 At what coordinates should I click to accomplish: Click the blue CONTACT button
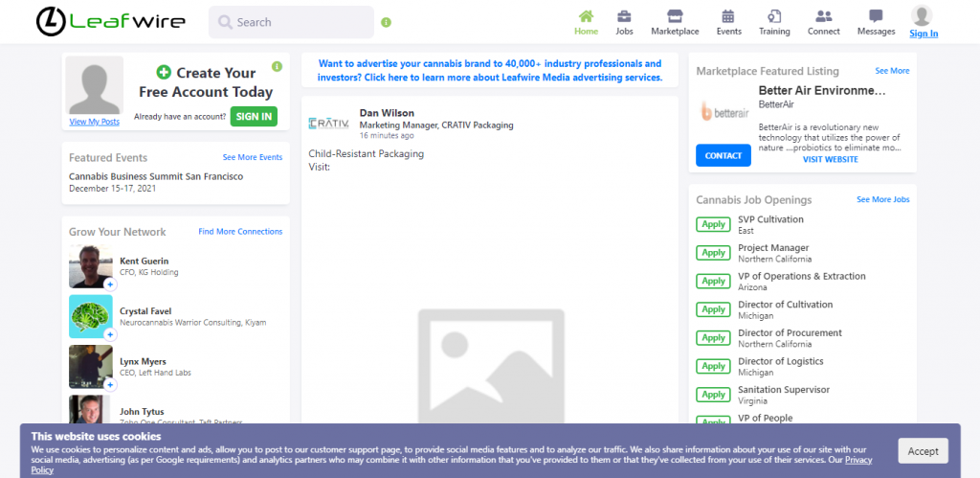[724, 155]
